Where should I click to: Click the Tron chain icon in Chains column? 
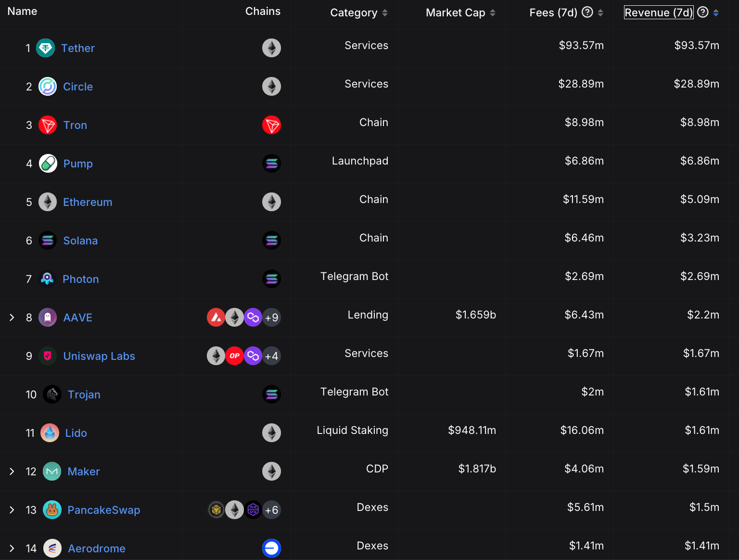pyautogui.click(x=271, y=125)
